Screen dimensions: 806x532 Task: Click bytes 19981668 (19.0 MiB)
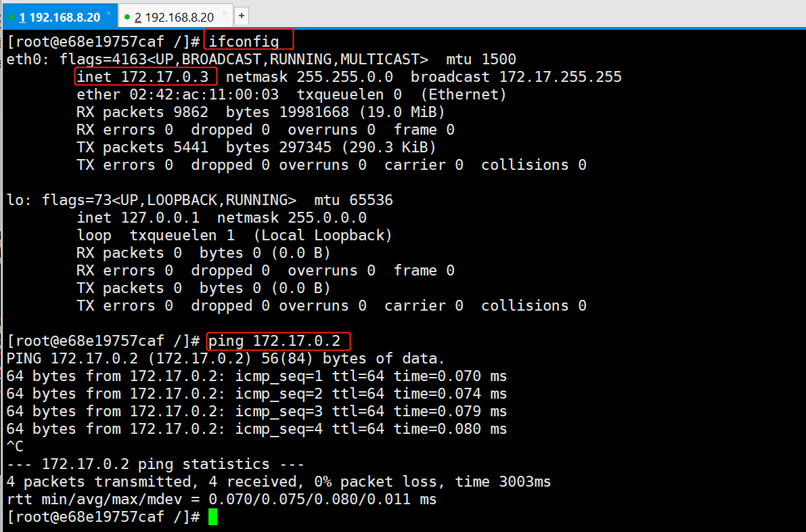[x=335, y=112]
